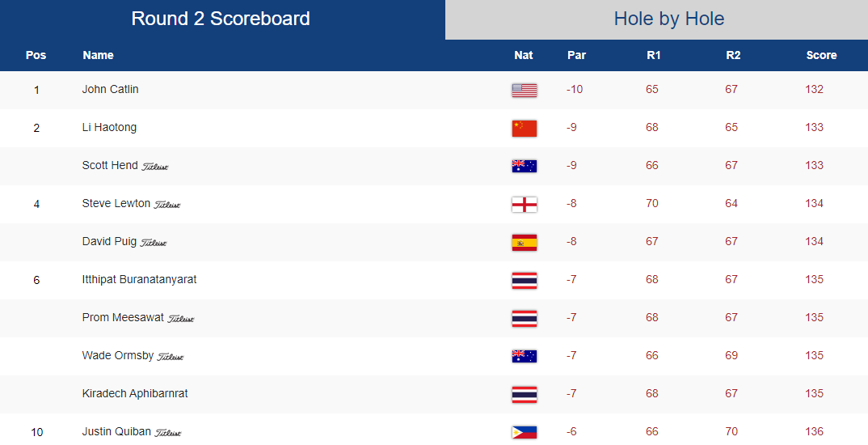The image size is (868, 445).
Task: Open Kiradech Aphibarnrat's player name
Action: pos(135,393)
